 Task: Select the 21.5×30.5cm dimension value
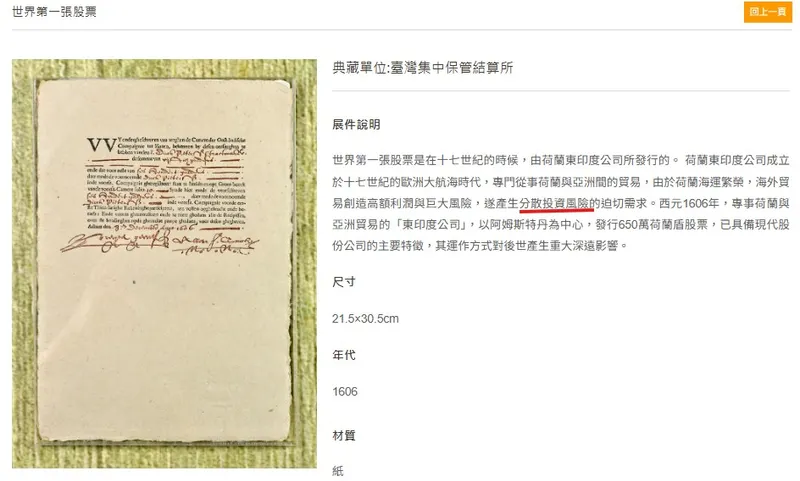click(x=365, y=319)
